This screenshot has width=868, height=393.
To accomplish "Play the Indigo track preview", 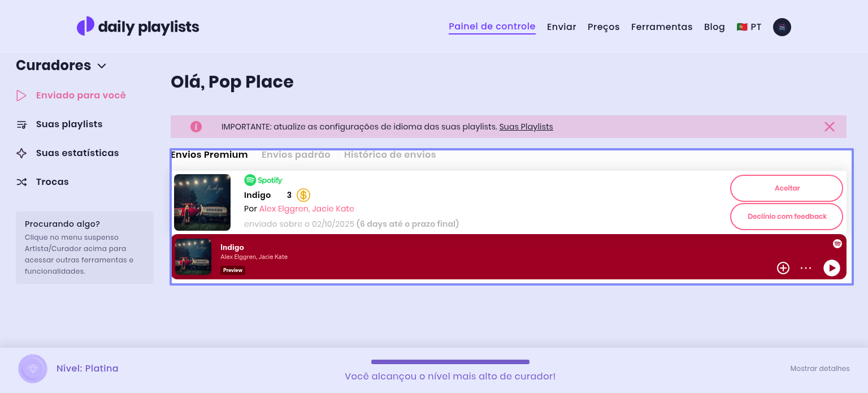I will [831, 268].
